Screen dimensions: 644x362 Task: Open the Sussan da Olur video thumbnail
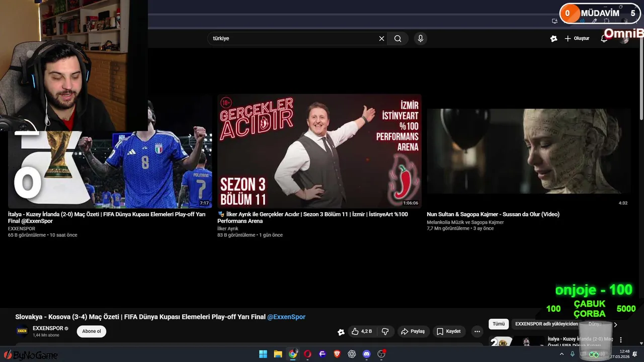click(528, 151)
